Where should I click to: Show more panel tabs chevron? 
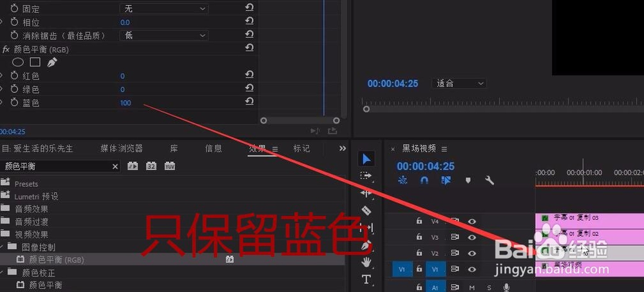(x=343, y=148)
